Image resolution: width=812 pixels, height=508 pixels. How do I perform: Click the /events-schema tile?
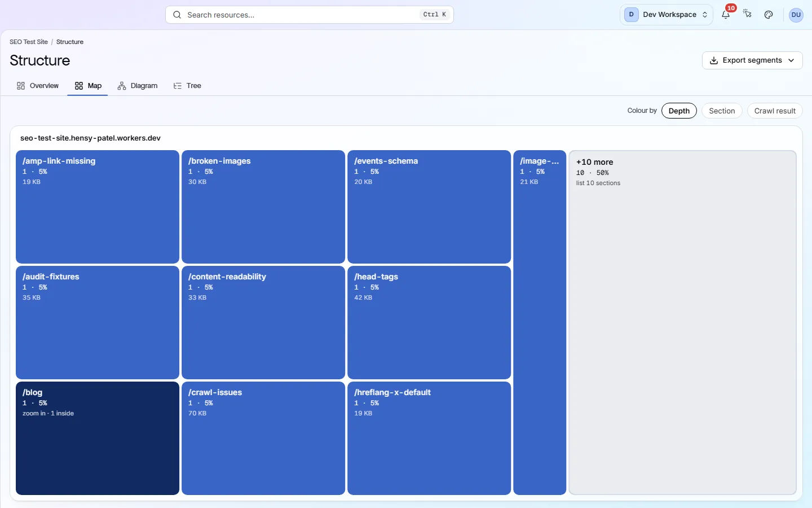click(429, 207)
